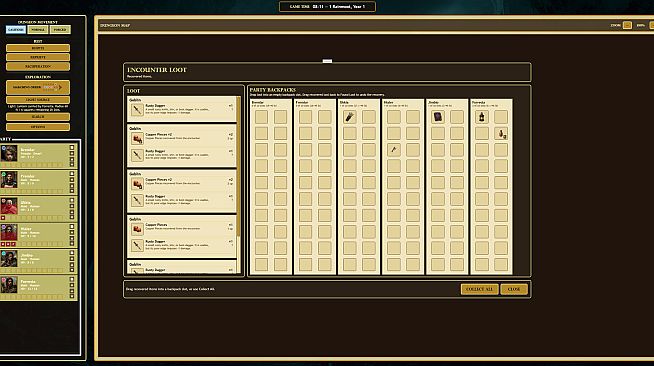654x366 pixels.
Task: Click the game time display at the top
Action: click(x=327, y=7)
